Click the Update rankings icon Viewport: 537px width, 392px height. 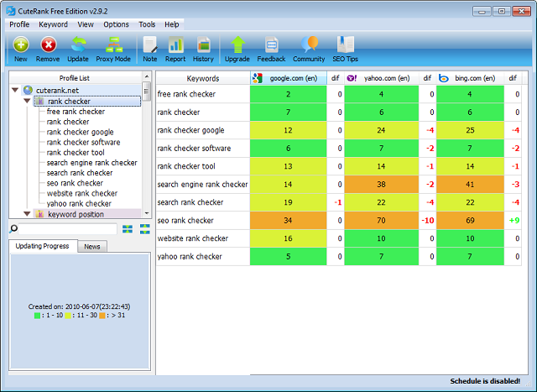click(x=78, y=44)
